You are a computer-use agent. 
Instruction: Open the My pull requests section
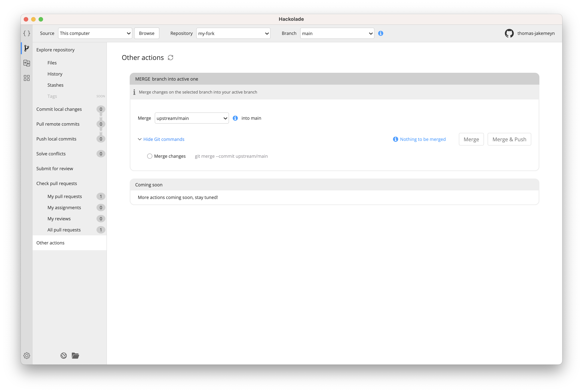coord(65,196)
